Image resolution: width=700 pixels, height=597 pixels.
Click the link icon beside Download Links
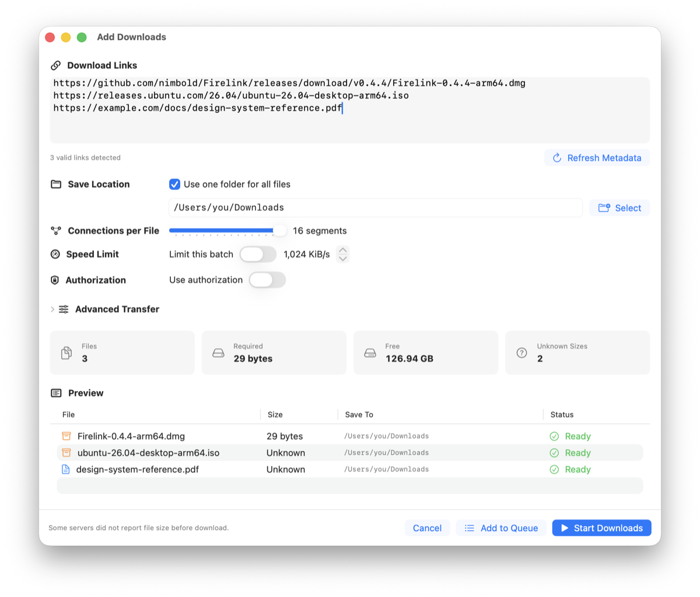(56, 65)
